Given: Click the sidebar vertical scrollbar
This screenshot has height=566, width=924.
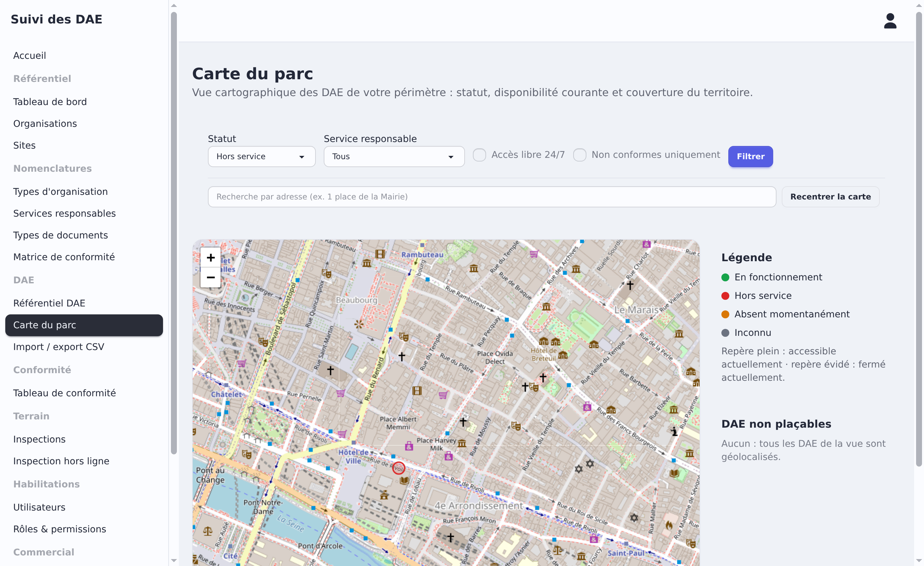Looking at the screenshot, I should pos(174,233).
